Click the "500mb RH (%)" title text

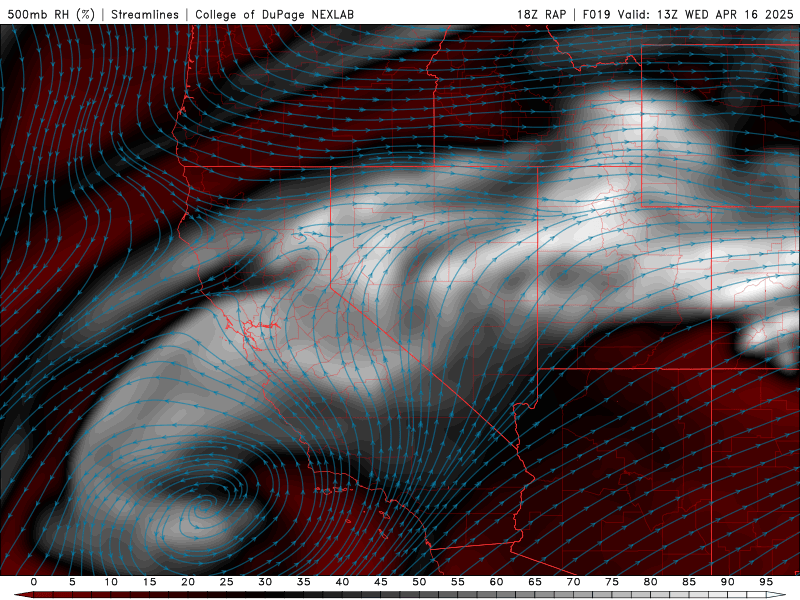pyautogui.click(x=51, y=14)
